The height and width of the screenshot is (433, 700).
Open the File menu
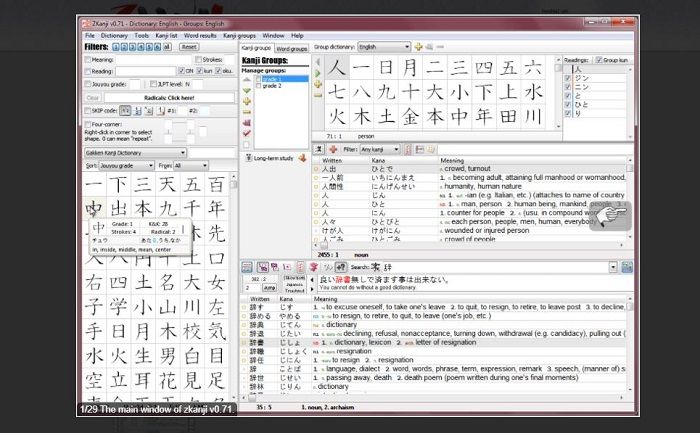[90, 36]
